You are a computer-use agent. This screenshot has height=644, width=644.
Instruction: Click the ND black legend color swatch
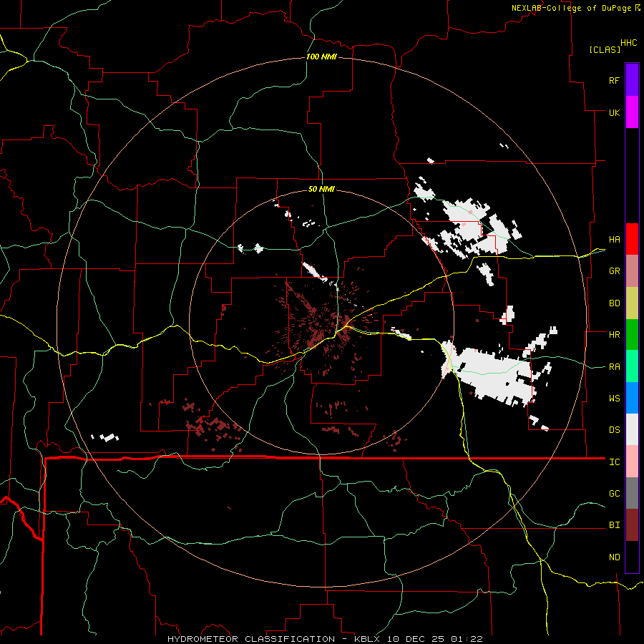tap(632, 557)
